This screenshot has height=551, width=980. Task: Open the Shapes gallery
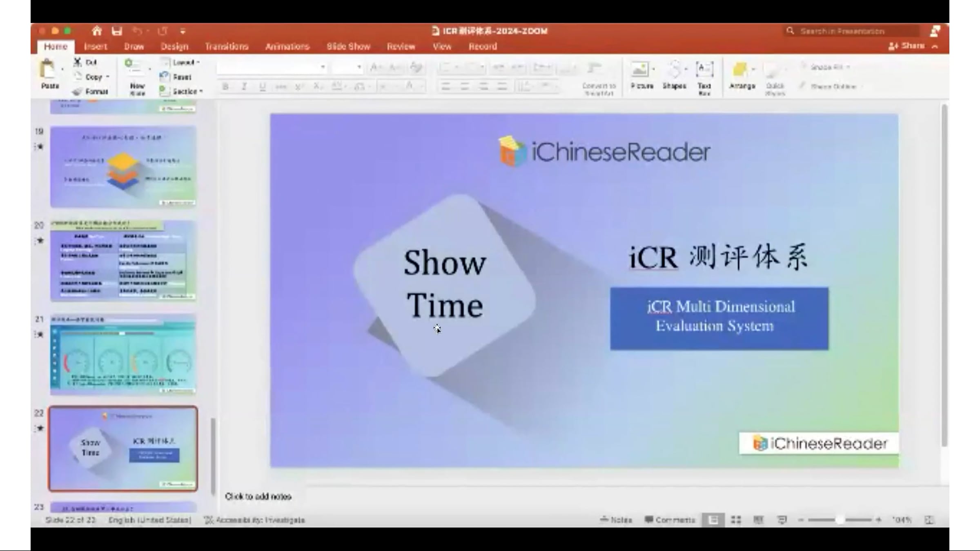(674, 70)
